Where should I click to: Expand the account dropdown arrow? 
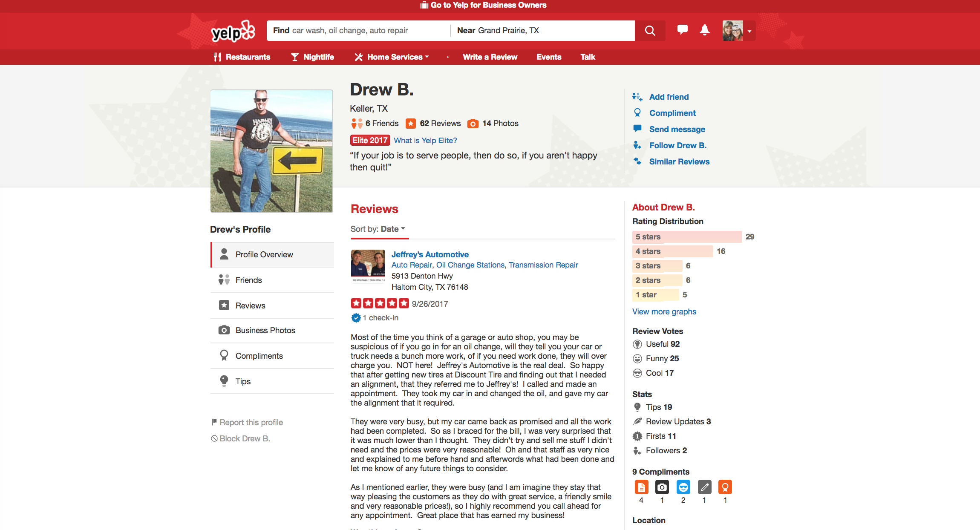point(749,31)
